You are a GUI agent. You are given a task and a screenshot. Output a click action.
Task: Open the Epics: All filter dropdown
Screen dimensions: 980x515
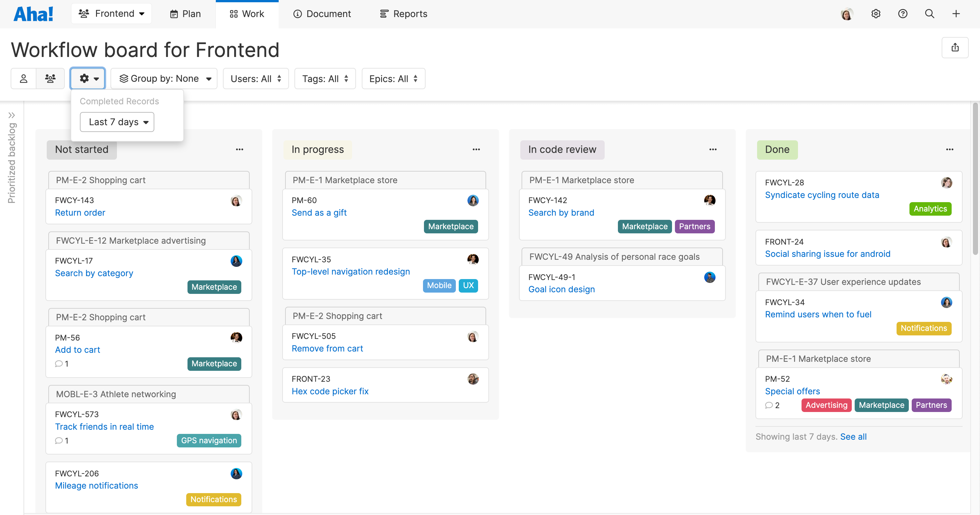pyautogui.click(x=393, y=78)
